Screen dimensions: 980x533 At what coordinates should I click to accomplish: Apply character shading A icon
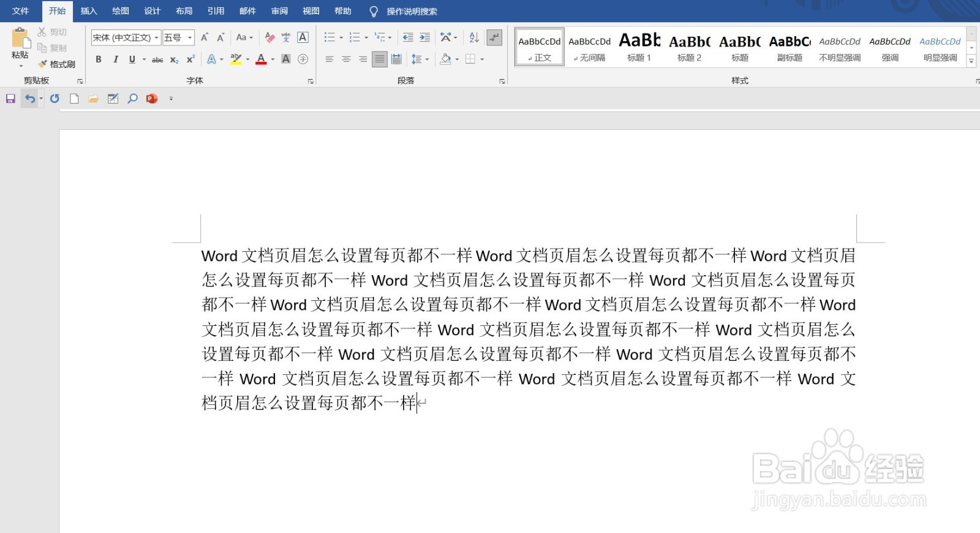coord(285,59)
